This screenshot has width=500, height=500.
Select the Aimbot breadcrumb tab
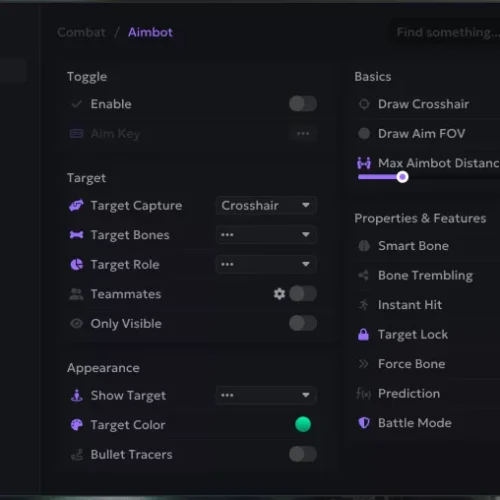tap(150, 32)
